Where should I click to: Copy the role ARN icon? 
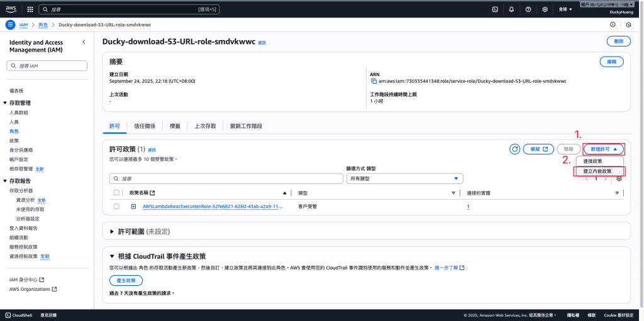[x=374, y=81]
